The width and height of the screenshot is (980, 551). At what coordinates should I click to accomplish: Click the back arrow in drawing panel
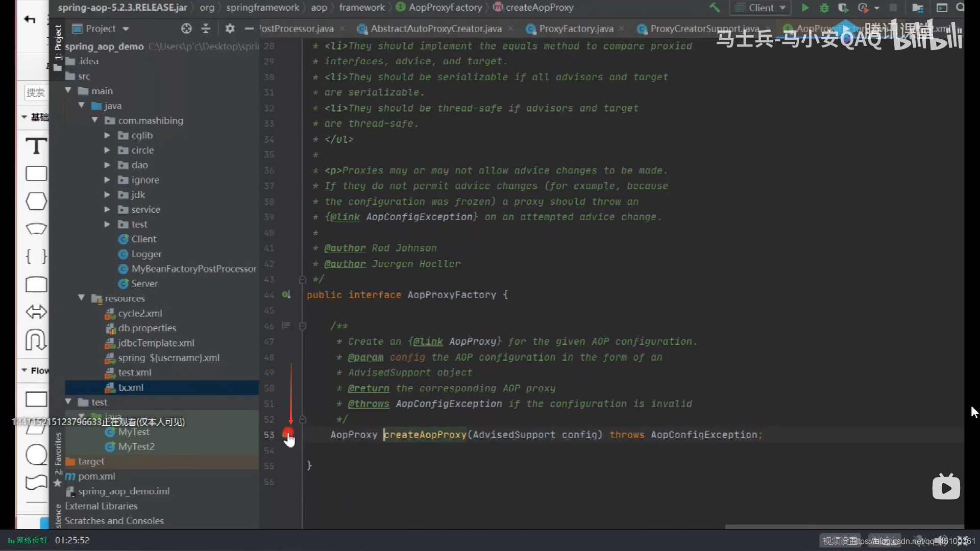click(30, 19)
